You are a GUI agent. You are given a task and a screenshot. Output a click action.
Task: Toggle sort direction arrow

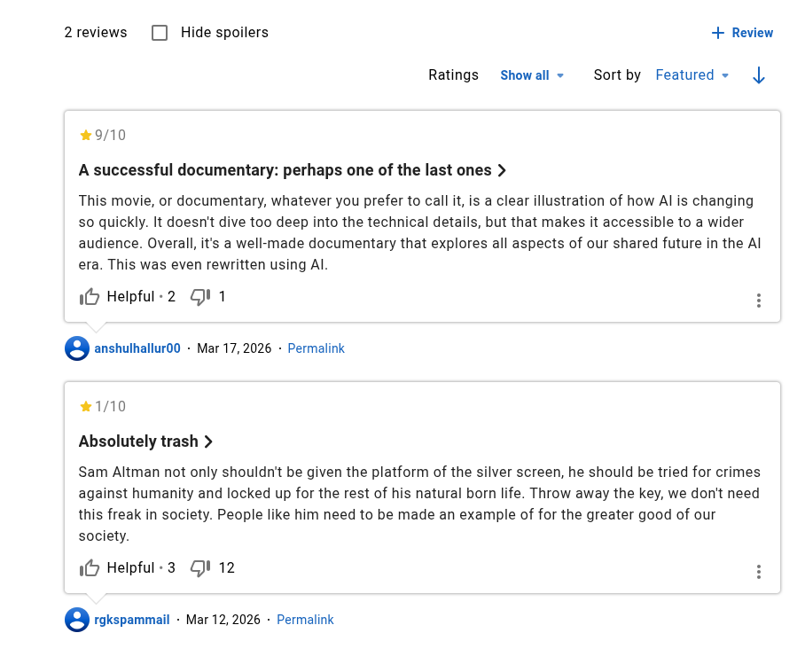click(758, 75)
